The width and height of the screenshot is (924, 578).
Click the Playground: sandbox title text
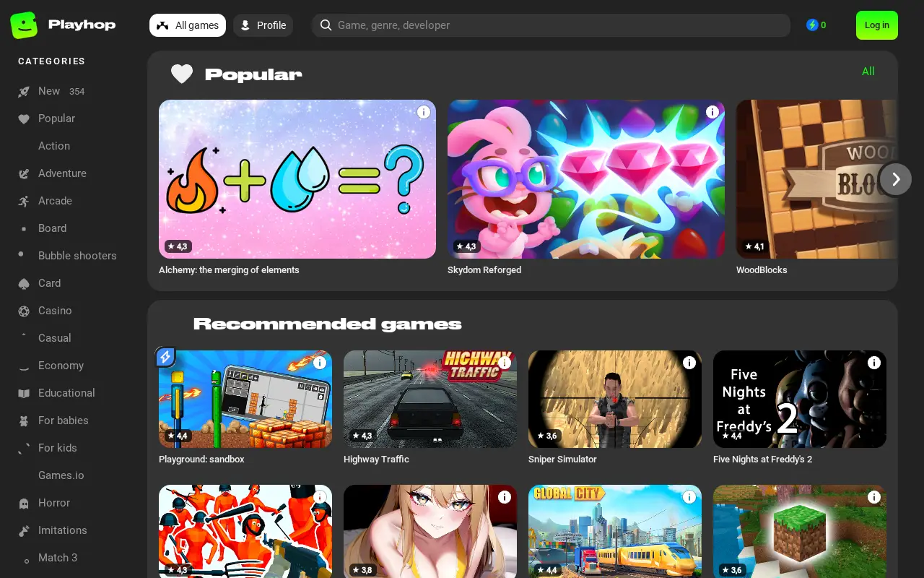tap(201, 460)
